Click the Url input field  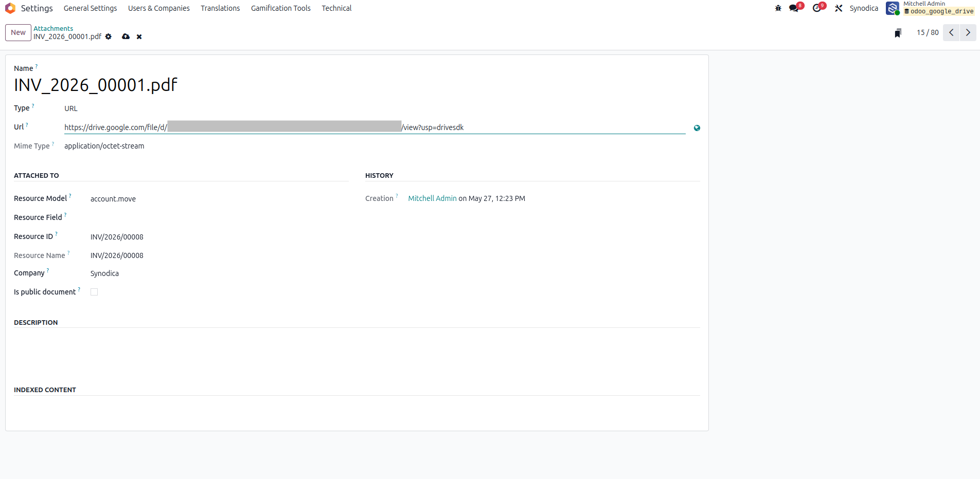pyautogui.click(x=375, y=127)
